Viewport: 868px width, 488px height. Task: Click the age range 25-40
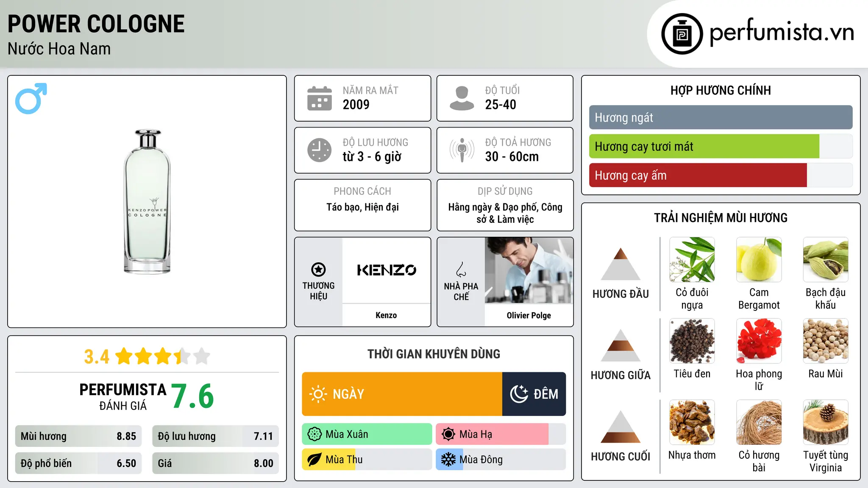point(501,105)
